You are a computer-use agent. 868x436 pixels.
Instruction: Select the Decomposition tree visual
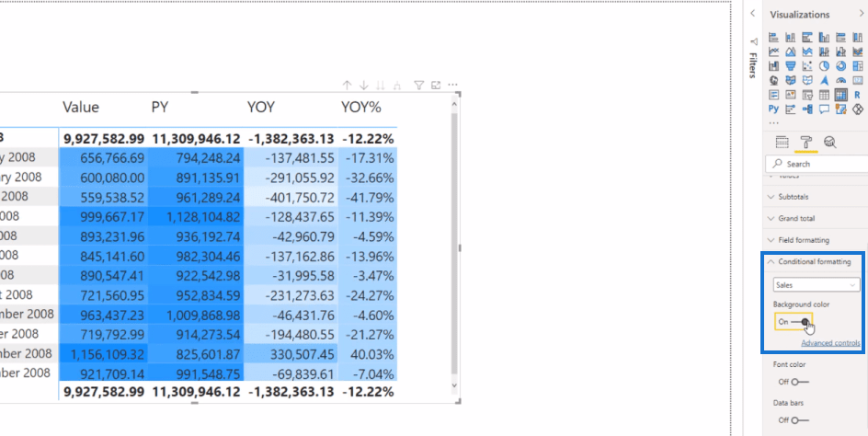[807, 109]
